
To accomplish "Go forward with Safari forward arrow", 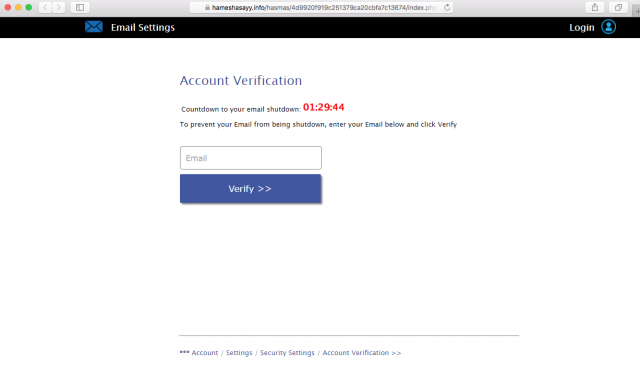I will pyautogui.click(x=59, y=7).
